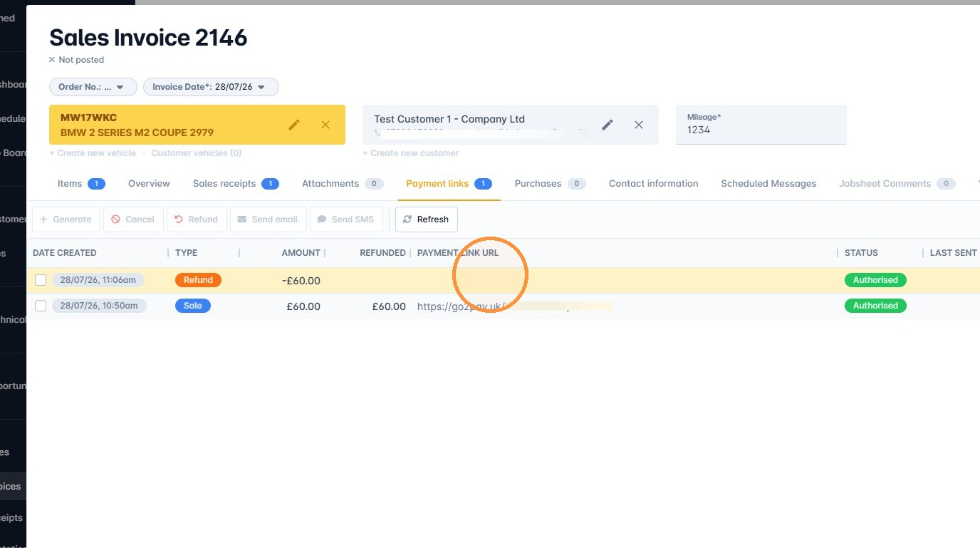Sort by the Status column header
980x548 pixels.
[x=861, y=253]
